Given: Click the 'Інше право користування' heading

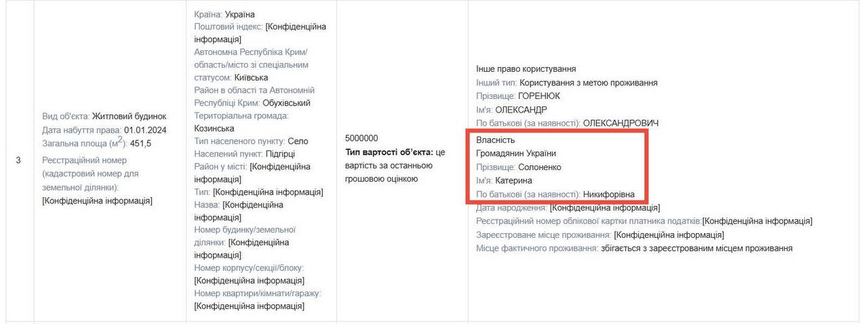Looking at the screenshot, I should pyautogui.click(x=526, y=69).
